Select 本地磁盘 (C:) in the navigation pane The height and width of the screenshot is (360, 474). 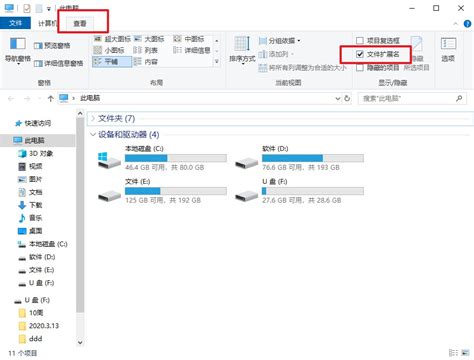coord(43,244)
